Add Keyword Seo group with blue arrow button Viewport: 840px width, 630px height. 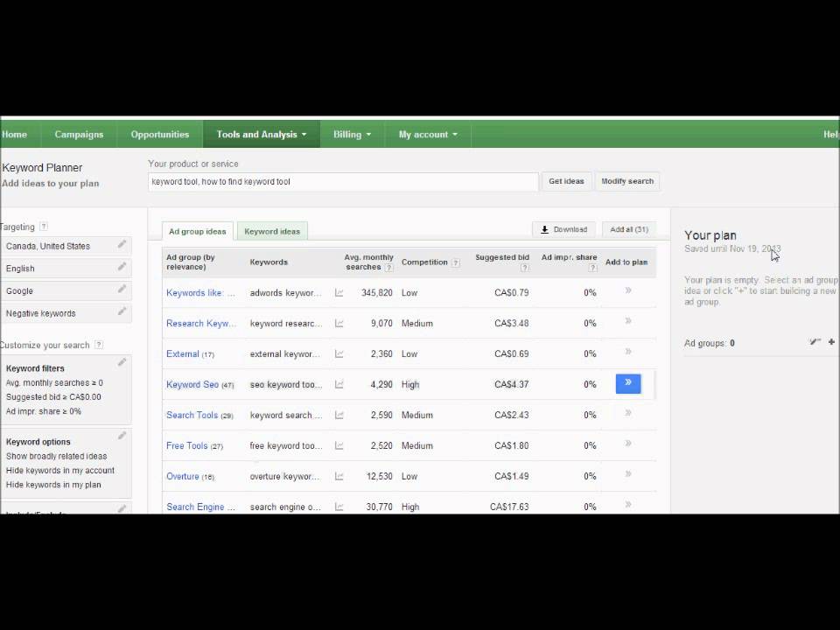pos(628,383)
